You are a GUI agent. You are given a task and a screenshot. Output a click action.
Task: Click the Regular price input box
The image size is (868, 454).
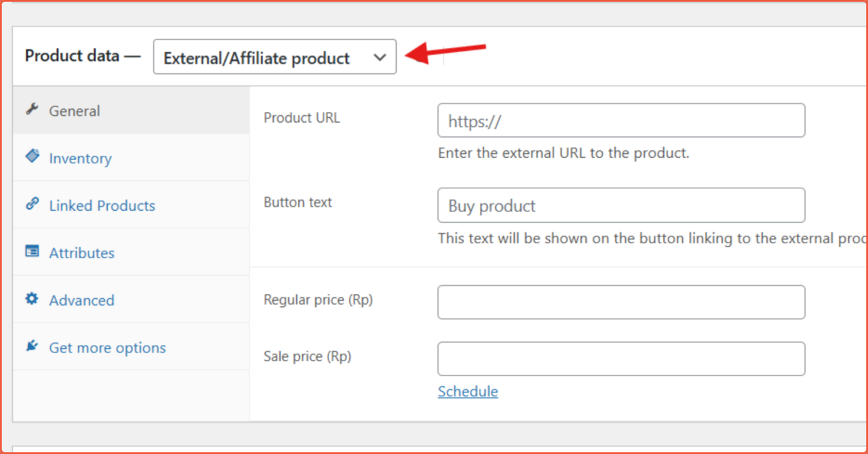[620, 302]
